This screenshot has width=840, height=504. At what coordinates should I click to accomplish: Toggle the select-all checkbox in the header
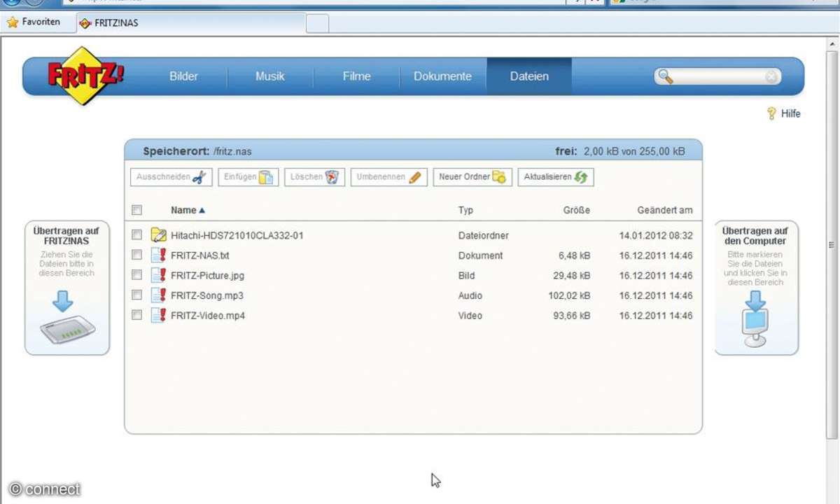pyautogui.click(x=137, y=210)
